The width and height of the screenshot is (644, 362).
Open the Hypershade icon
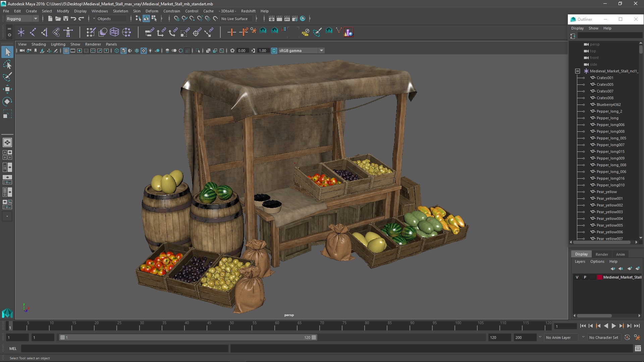303,19
